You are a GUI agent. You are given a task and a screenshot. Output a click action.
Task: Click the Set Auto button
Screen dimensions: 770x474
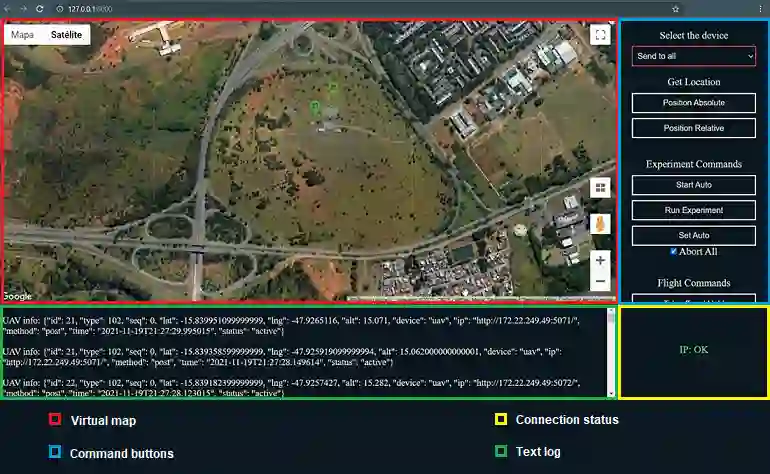[693, 235]
